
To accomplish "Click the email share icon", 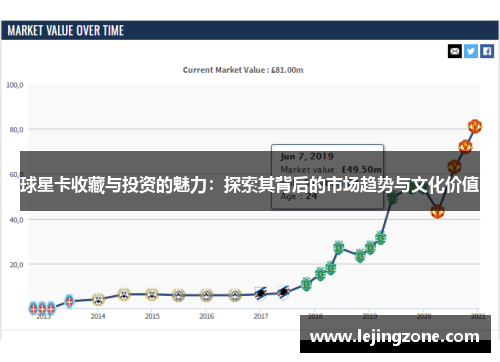I will pyautogui.click(x=455, y=51).
